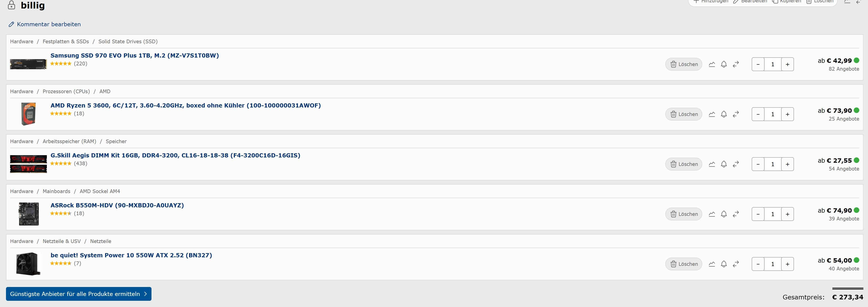Click the lock icon beside billig
The image size is (868, 307).
11,5
